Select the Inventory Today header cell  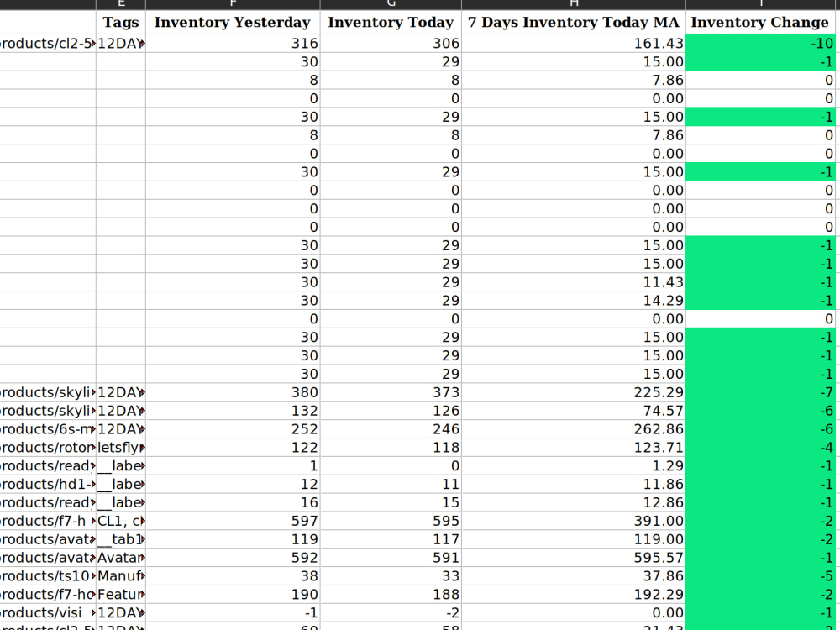(x=391, y=22)
